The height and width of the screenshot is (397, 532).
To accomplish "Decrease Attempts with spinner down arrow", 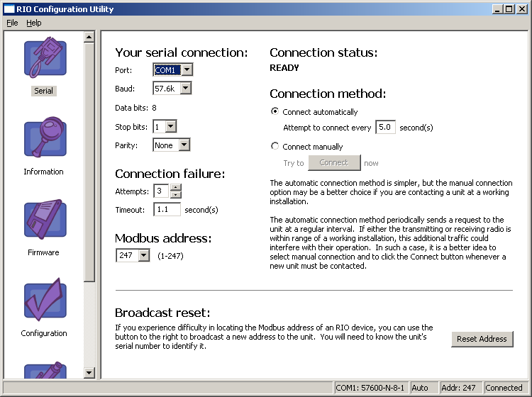I will click(175, 195).
